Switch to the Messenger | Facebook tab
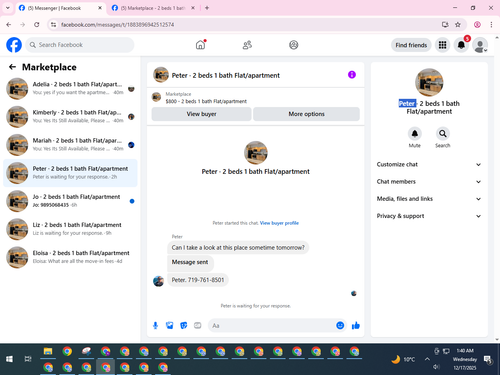The width and height of the screenshot is (500, 375). 60,8
